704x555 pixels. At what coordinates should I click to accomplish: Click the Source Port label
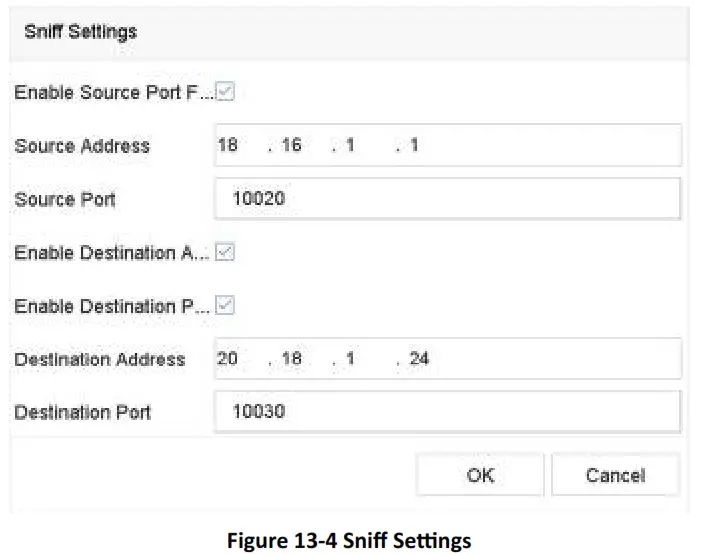point(65,199)
